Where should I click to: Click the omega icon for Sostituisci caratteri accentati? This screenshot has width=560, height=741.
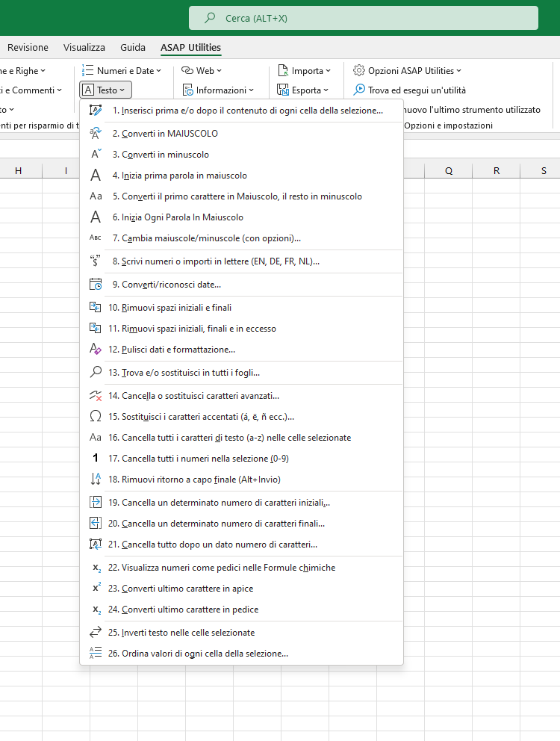[x=95, y=417]
